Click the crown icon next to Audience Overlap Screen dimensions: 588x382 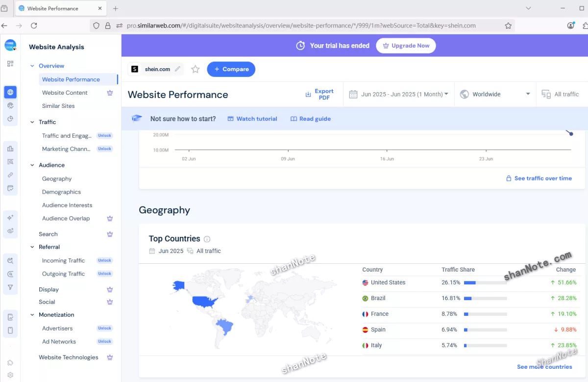pos(110,219)
